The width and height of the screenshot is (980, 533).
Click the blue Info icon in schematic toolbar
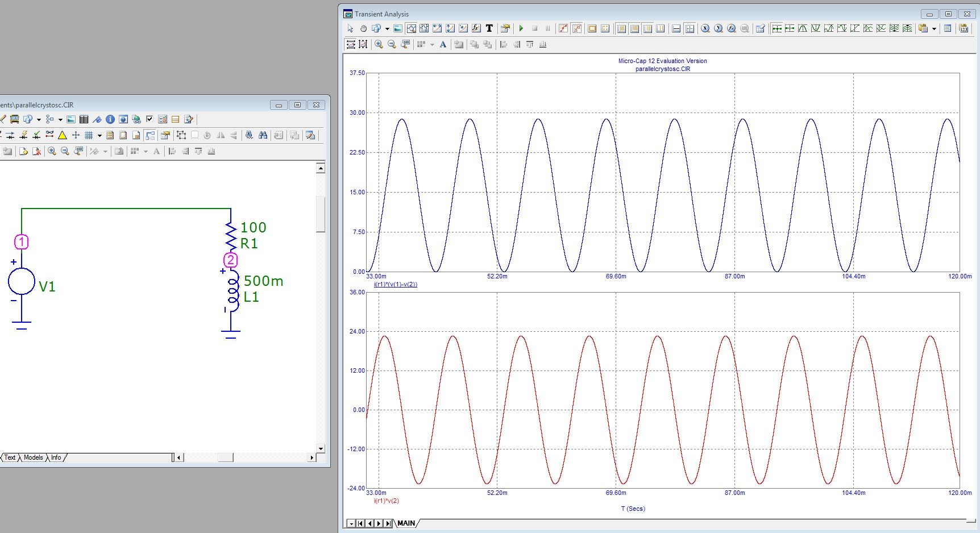[110, 119]
